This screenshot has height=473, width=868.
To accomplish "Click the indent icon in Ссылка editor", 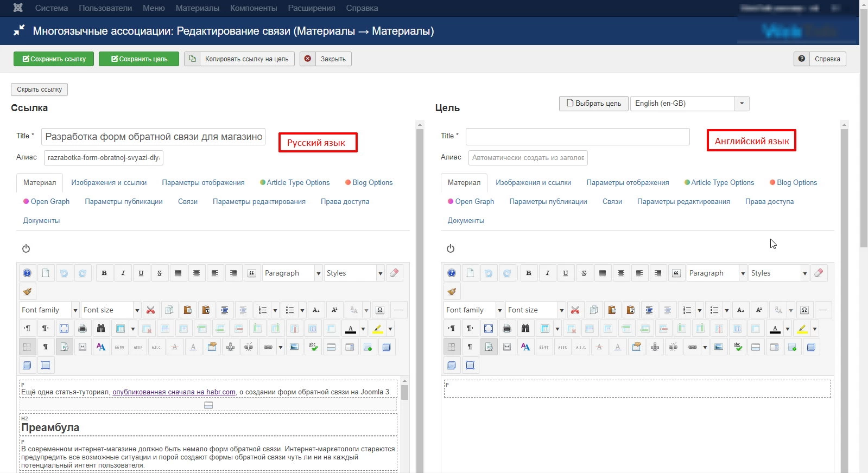I will click(225, 310).
